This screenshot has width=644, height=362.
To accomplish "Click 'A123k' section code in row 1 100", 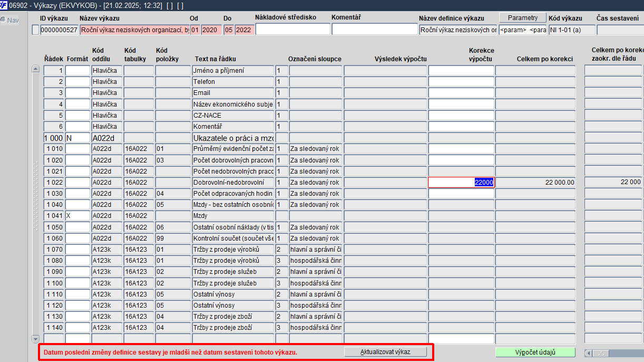I will [106, 283].
